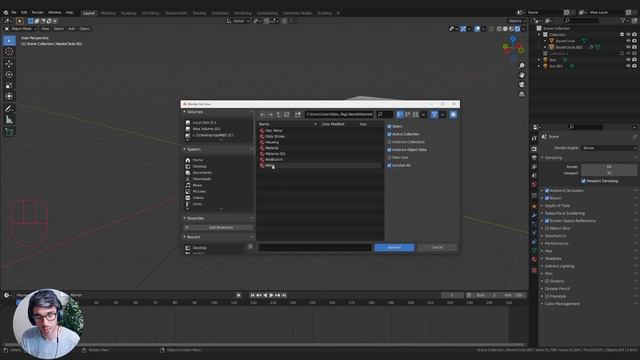The image size is (640, 360).
Task: Create a new folder in the file browser
Action: pyautogui.click(x=298, y=115)
